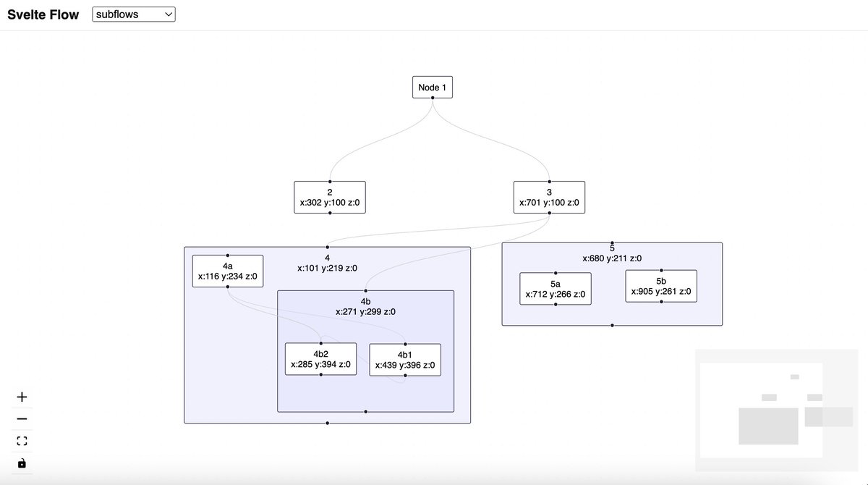This screenshot has height=485, width=868.
Task: Click group node 4 label text
Action: point(327,263)
